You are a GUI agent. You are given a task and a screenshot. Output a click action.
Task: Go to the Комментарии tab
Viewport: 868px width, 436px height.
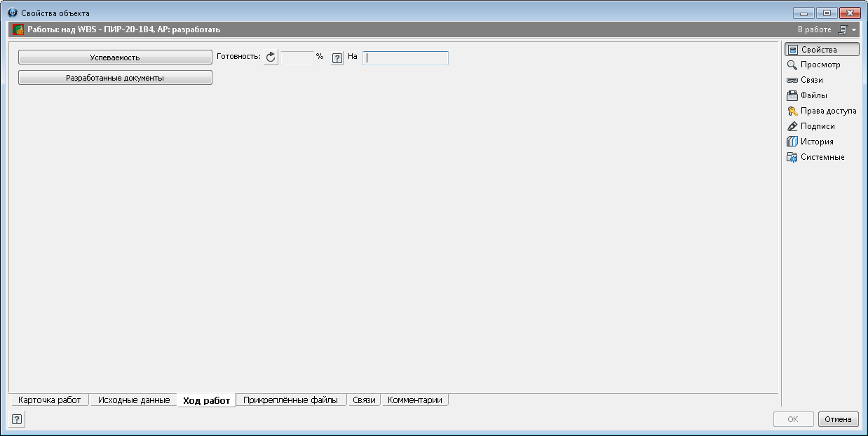pos(414,400)
